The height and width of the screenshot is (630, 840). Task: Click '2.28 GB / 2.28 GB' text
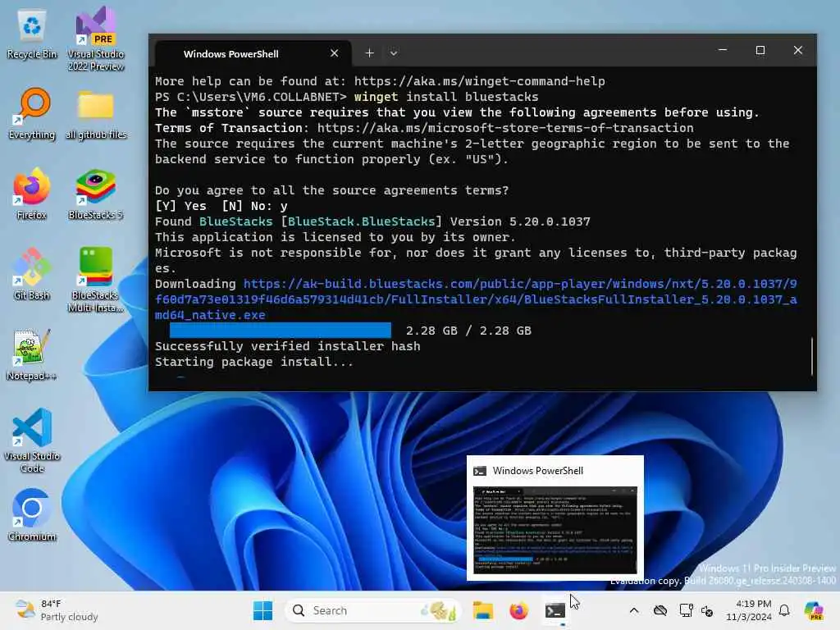click(468, 331)
